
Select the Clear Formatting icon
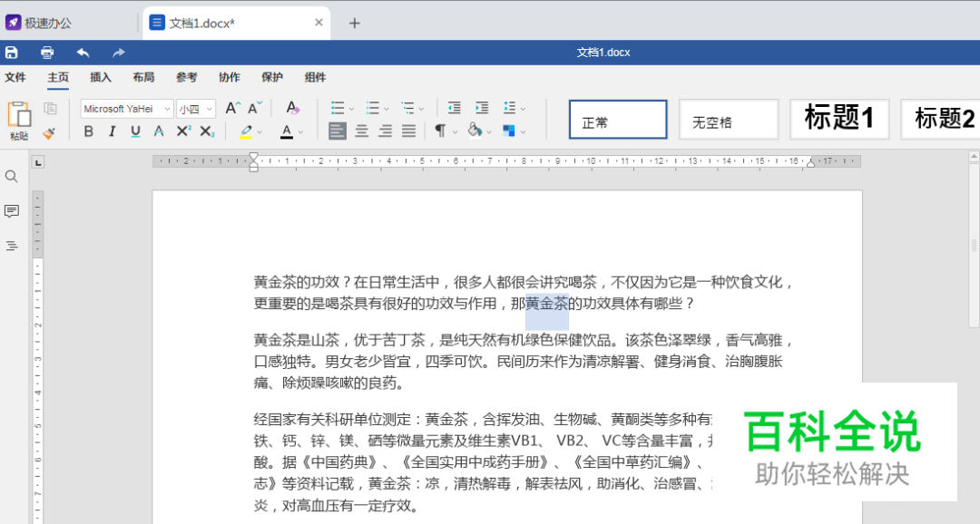coord(292,108)
